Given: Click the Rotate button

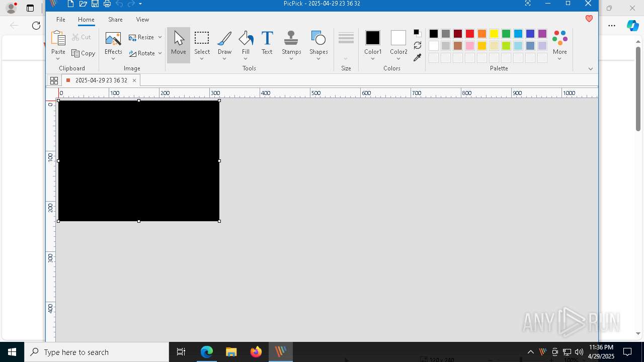Looking at the screenshot, I should (x=142, y=53).
